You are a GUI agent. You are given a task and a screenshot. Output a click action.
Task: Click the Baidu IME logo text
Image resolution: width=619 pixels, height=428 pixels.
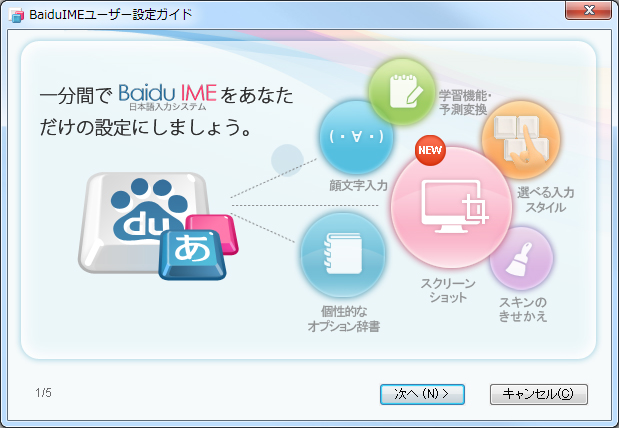[167, 93]
